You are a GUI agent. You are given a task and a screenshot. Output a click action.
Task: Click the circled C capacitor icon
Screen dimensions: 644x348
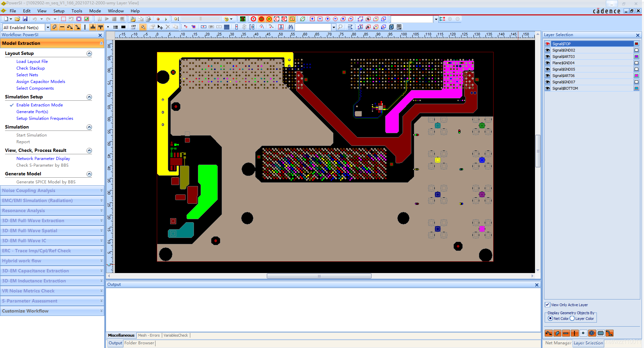point(277,19)
